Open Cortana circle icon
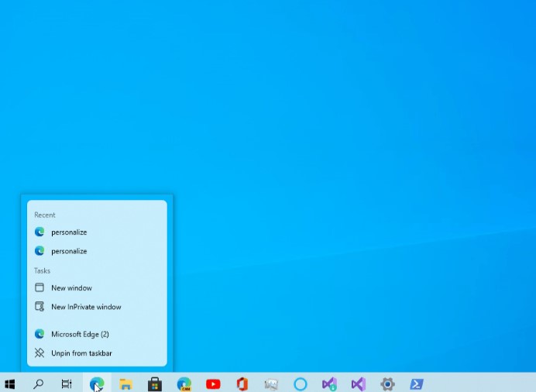The width and height of the screenshot is (536, 392). tap(301, 384)
